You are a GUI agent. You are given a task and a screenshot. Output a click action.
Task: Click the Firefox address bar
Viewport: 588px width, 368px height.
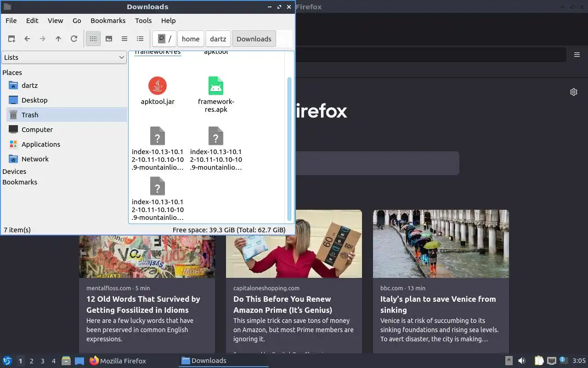tap(430, 55)
